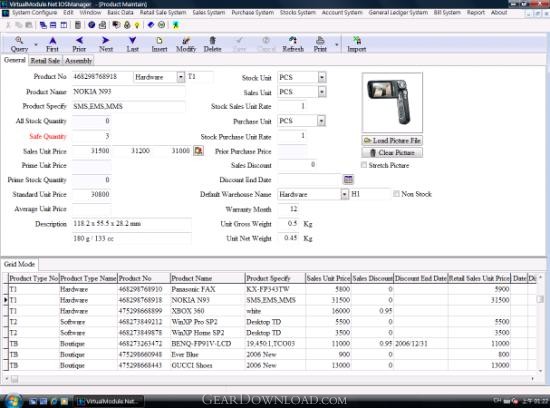Screen dimensions: 550x408
Task: Open the Basic Data menu
Action: (120, 13)
